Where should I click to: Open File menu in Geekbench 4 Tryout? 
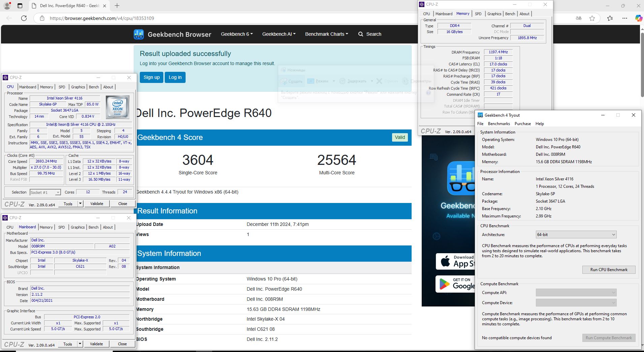(x=480, y=124)
